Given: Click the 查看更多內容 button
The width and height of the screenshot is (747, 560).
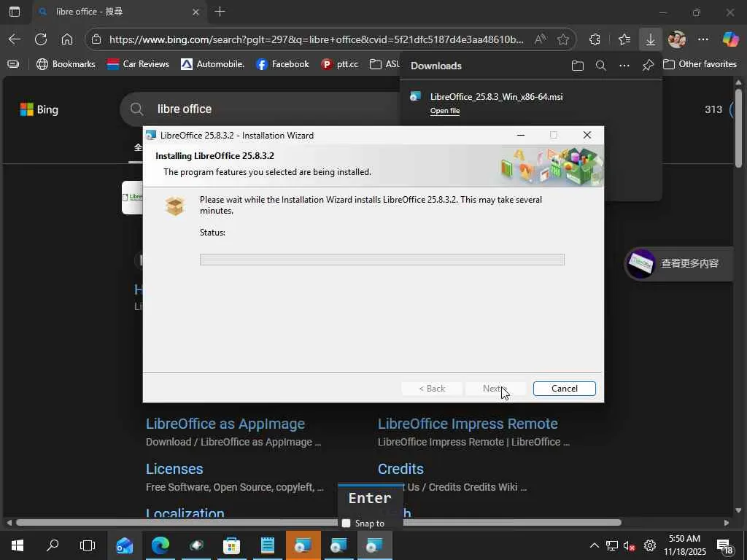Looking at the screenshot, I should 679,263.
